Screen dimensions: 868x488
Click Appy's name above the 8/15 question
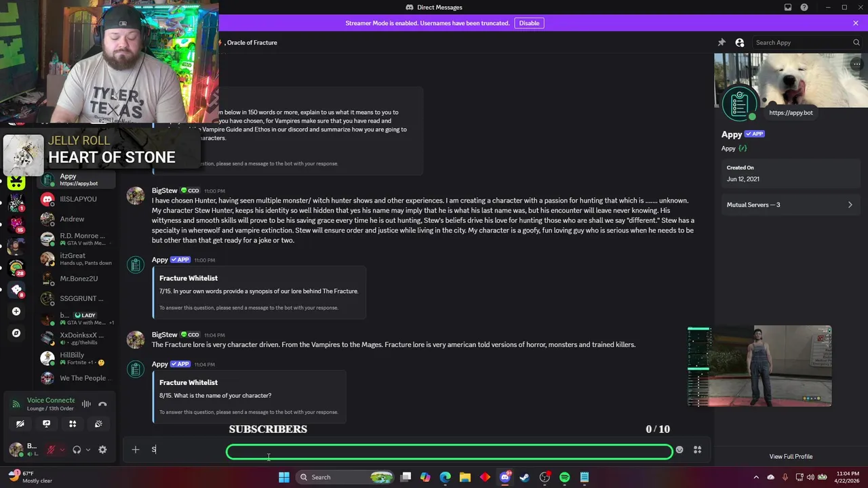(160, 364)
